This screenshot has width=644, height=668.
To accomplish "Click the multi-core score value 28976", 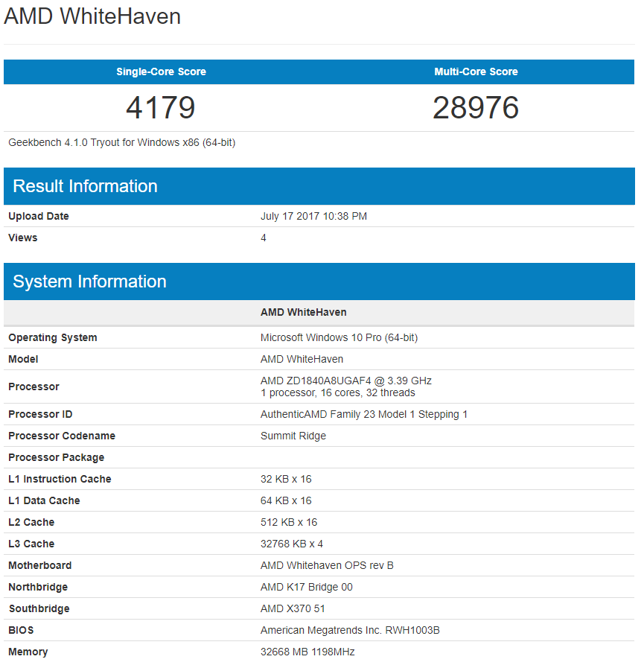I will [476, 107].
